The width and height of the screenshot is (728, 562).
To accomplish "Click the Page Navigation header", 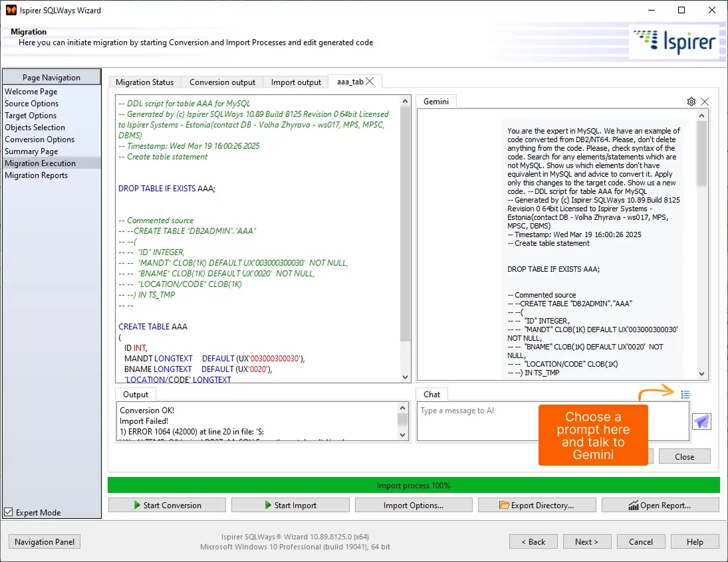I will (52, 78).
